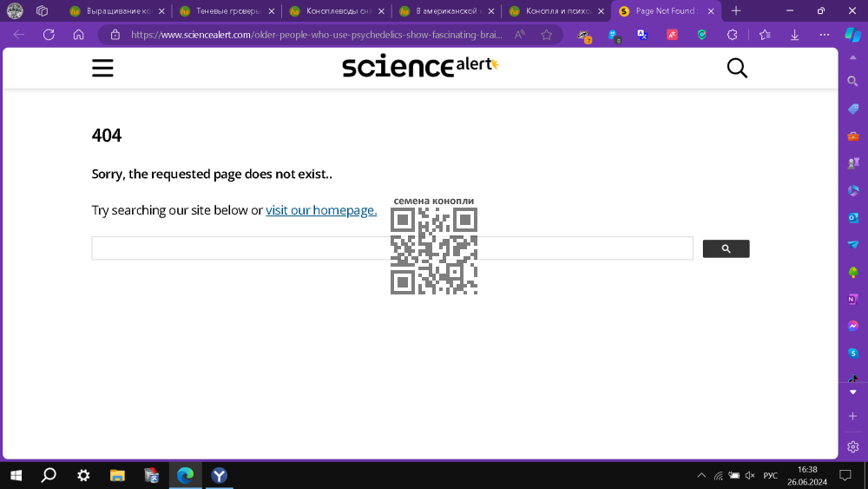This screenshot has width=868, height=489.
Task: Show hidden system tray icons
Action: [x=701, y=475]
